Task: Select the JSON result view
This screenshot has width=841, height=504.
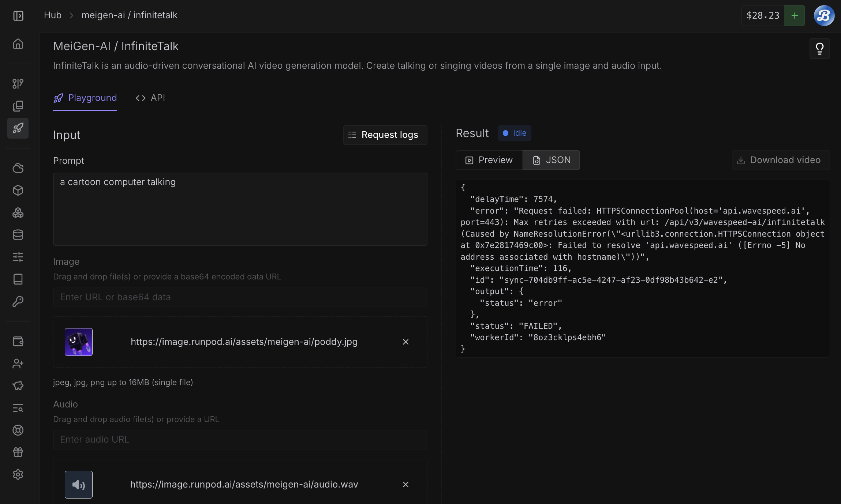Action: [x=551, y=160]
